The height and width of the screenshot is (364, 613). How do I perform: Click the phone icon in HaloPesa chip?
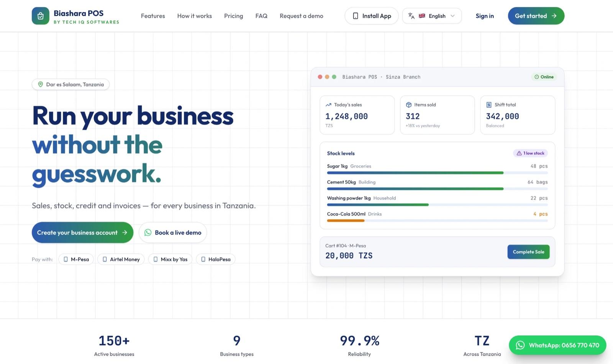[203, 259]
